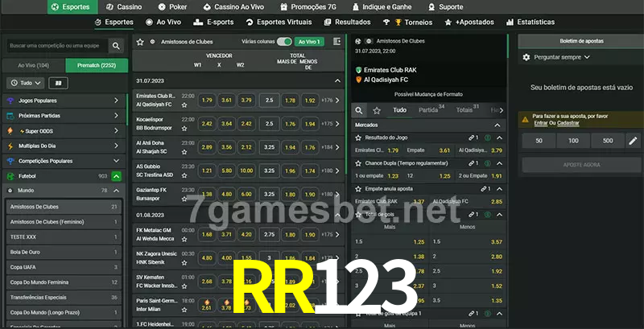Collapse the Mundo region list
This screenshot has height=329, width=644.
pyautogui.click(x=116, y=191)
